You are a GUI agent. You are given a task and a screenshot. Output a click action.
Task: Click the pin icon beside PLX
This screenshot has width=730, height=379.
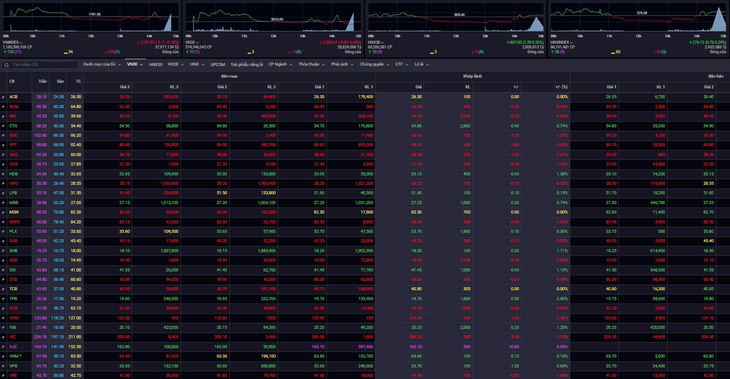[x=3, y=231]
